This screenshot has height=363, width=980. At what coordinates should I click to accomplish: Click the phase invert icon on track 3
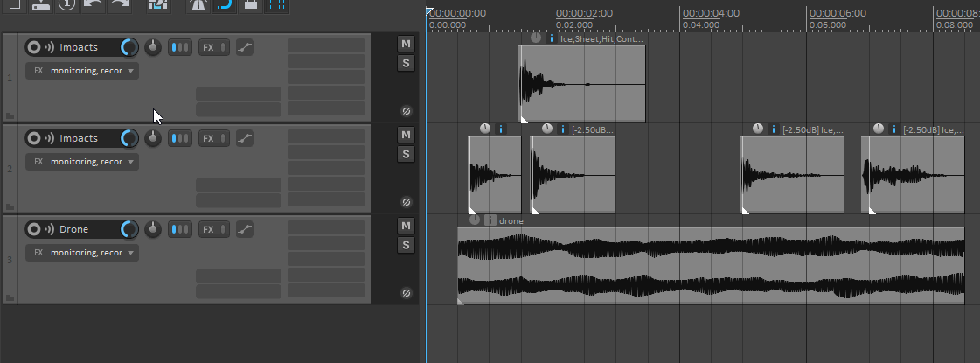coord(406,293)
